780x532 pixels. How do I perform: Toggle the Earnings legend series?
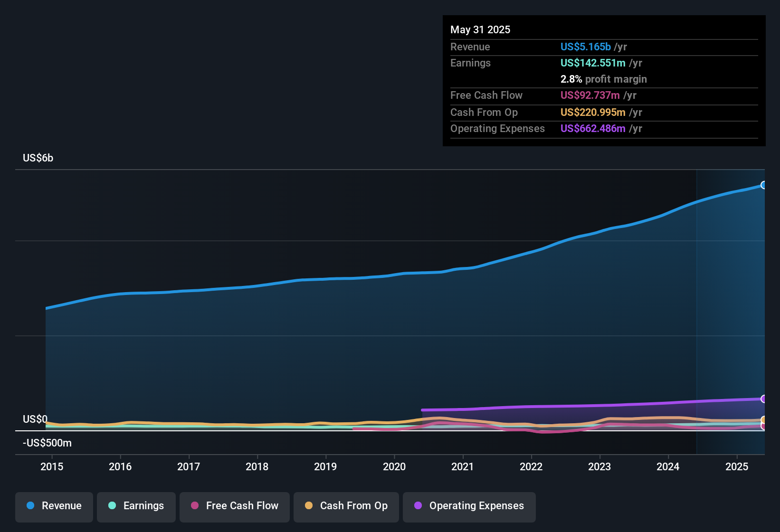136,507
